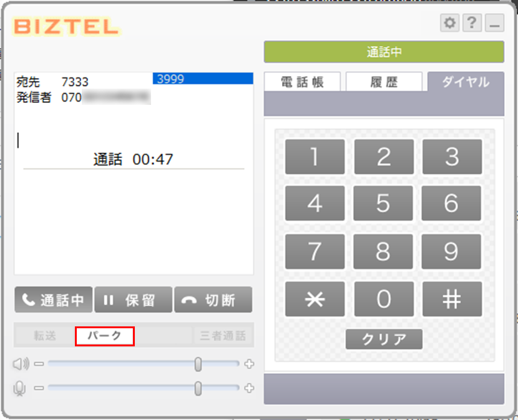Image resolution: width=518 pixels, height=420 pixels.
Task: Select the ダイヤル tab
Action: pos(466,82)
